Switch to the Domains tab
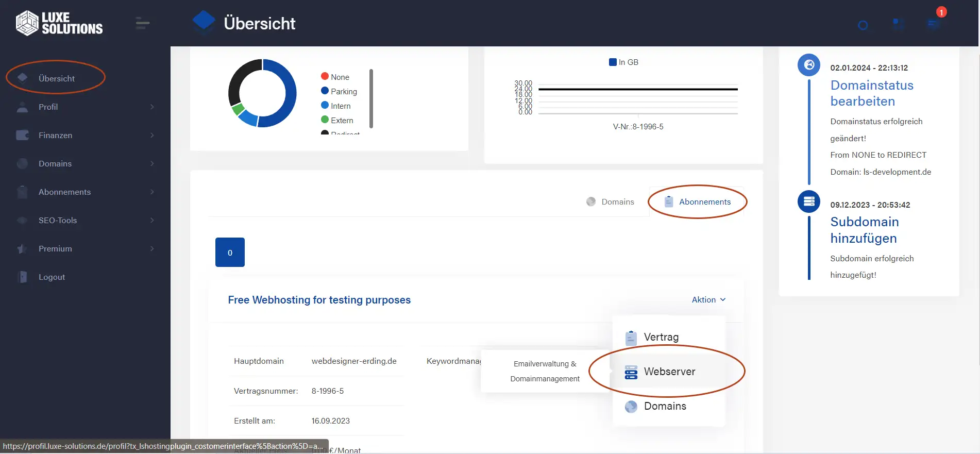 (x=611, y=201)
